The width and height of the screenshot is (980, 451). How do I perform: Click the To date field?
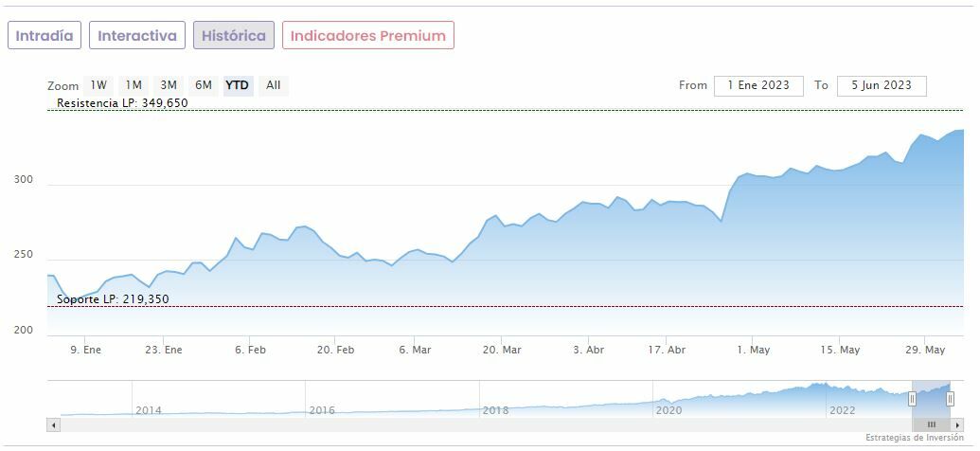(881, 85)
